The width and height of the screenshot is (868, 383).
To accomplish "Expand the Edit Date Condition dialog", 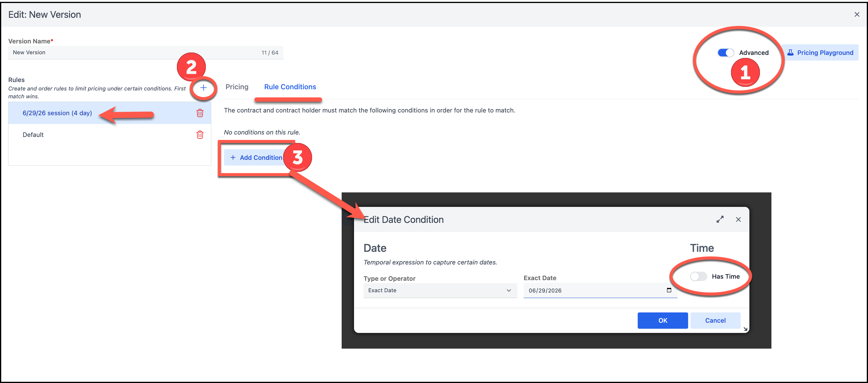I will (720, 220).
